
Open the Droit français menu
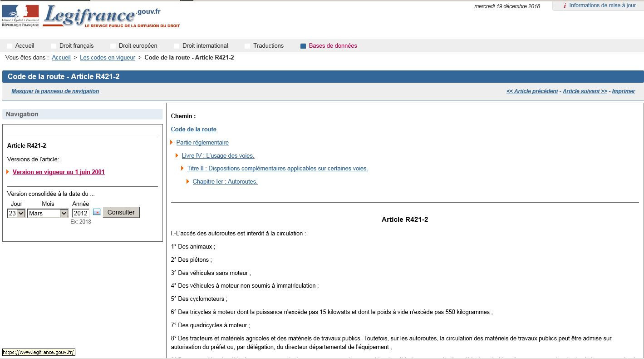(x=77, y=46)
